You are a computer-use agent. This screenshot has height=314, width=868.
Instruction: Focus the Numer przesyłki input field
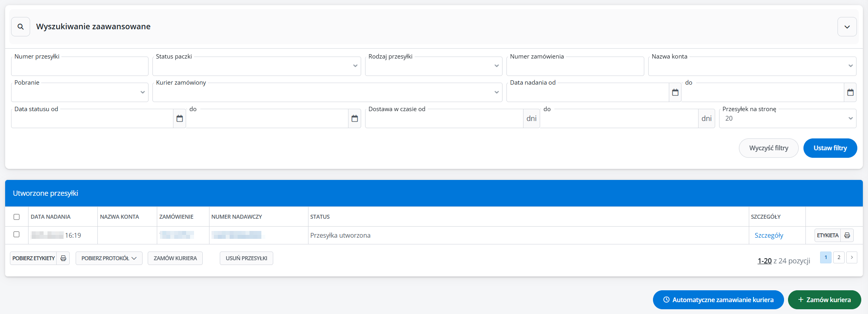[80, 66]
